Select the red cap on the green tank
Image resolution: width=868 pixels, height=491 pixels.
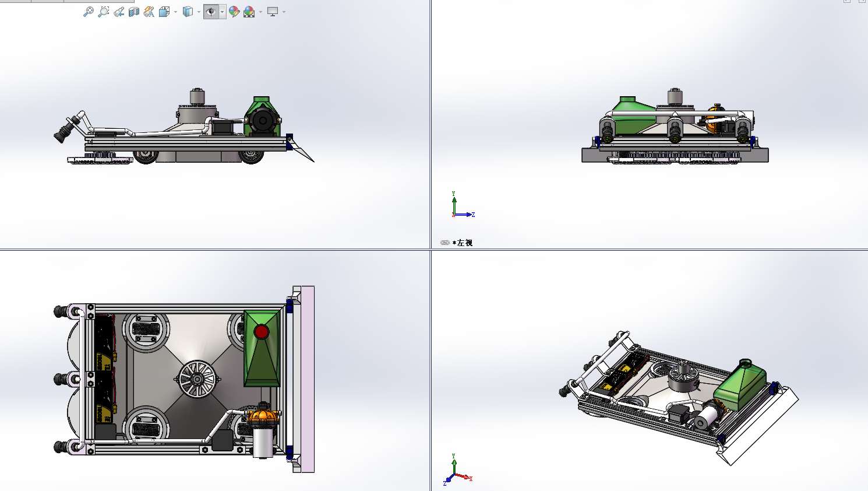[262, 332]
